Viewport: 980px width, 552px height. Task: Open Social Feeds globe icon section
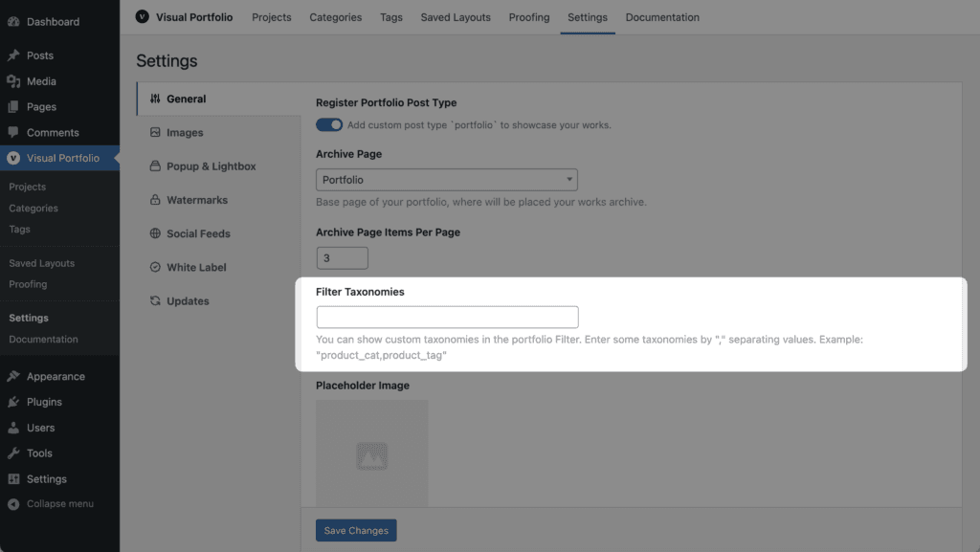tap(155, 233)
